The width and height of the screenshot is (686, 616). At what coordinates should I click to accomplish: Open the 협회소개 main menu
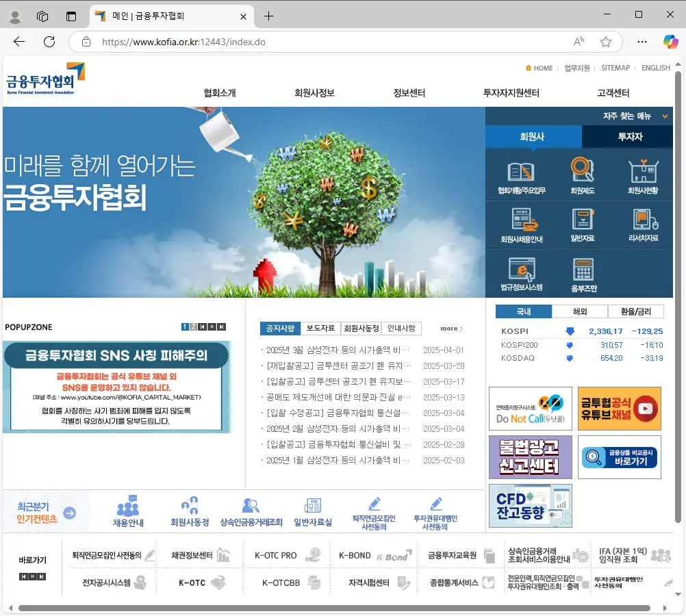(x=220, y=93)
